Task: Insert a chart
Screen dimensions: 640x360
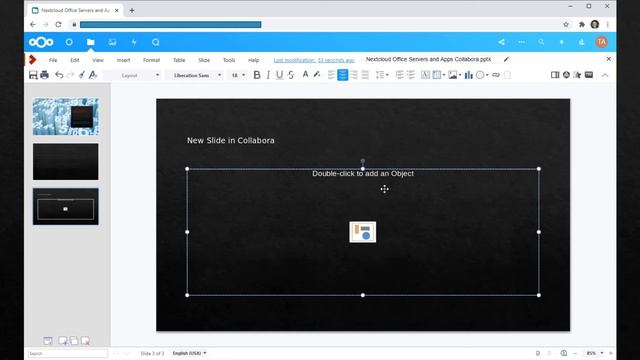Action: coord(469,75)
